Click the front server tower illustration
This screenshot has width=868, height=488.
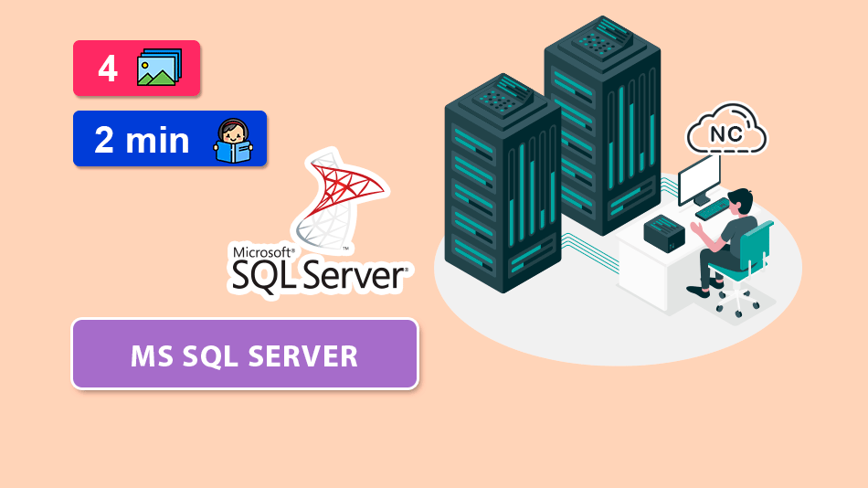click(x=503, y=183)
